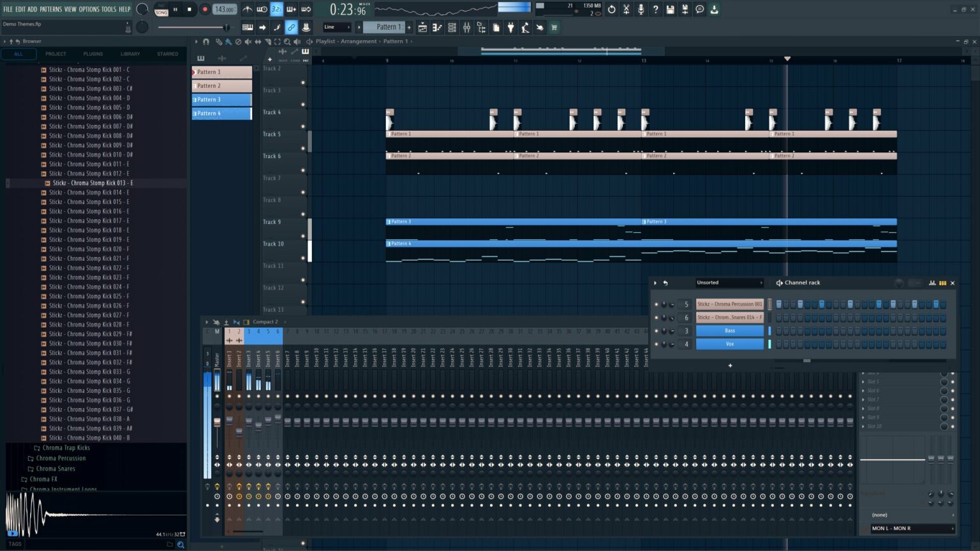This screenshot has width=980, height=551.
Task: Open the Line snap dropdown
Action: pos(336,27)
